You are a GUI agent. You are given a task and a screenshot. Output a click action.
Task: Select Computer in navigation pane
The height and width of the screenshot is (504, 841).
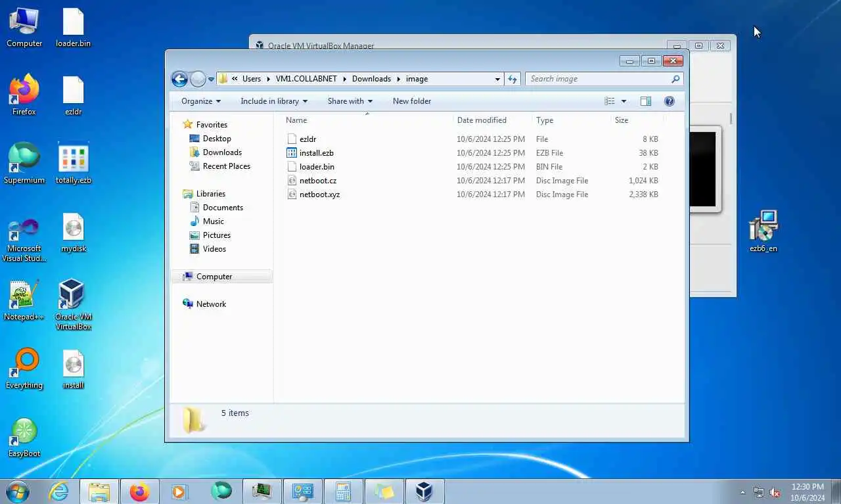pyautogui.click(x=214, y=277)
